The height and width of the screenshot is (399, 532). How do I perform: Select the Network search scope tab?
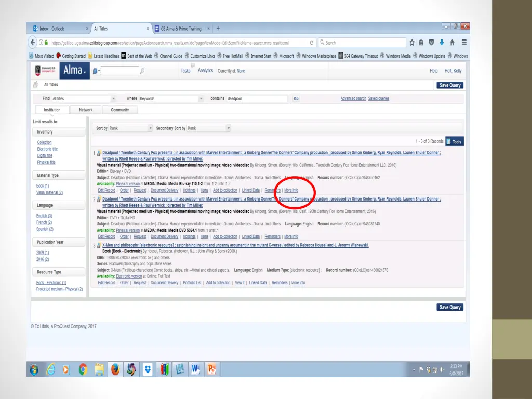click(86, 110)
